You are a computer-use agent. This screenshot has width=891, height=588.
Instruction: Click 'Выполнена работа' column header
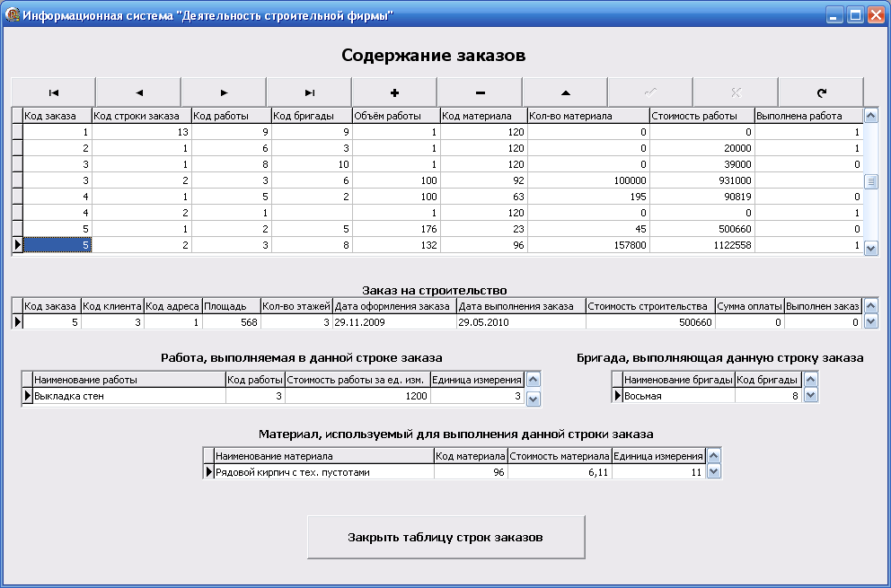[808, 116]
